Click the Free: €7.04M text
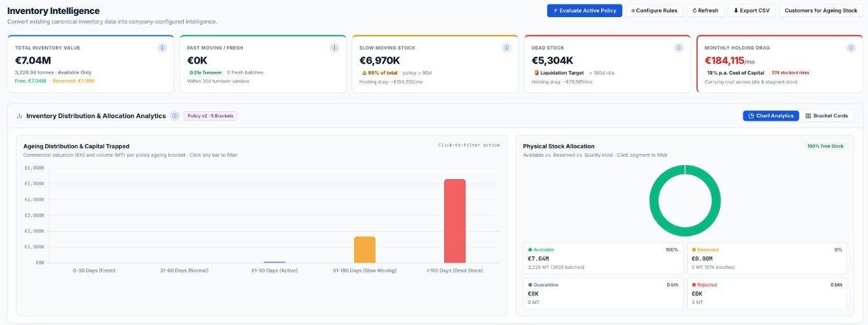The image size is (868, 325). pos(31,81)
